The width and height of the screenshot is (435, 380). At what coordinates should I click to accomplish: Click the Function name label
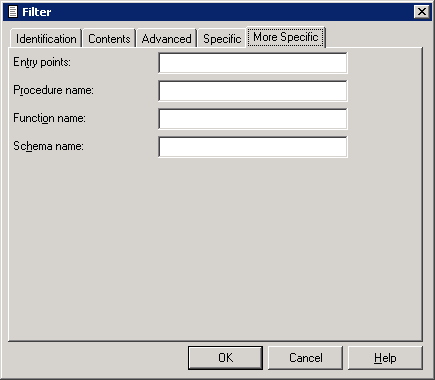point(49,118)
